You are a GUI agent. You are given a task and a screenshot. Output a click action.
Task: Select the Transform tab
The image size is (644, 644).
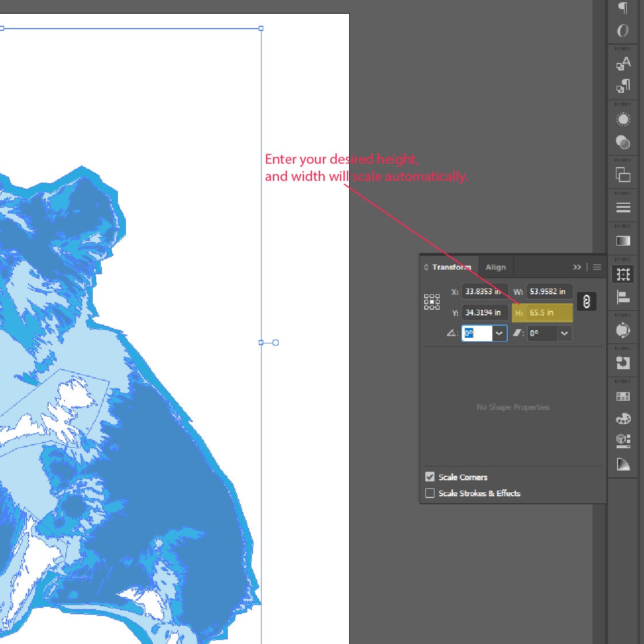(451, 267)
